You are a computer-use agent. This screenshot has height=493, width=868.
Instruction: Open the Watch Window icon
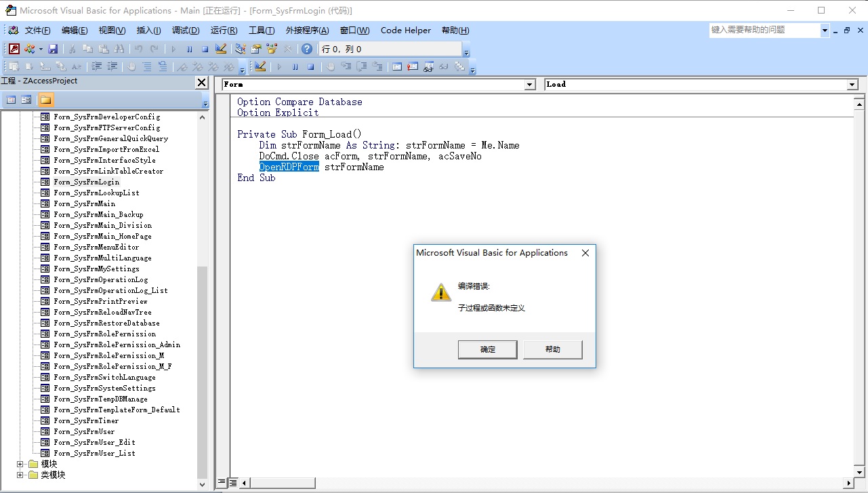428,66
